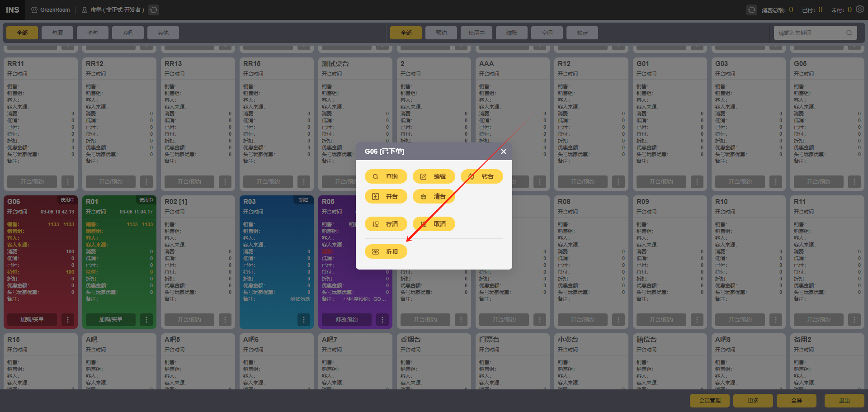Filter tables by 使用中 status

pos(476,33)
